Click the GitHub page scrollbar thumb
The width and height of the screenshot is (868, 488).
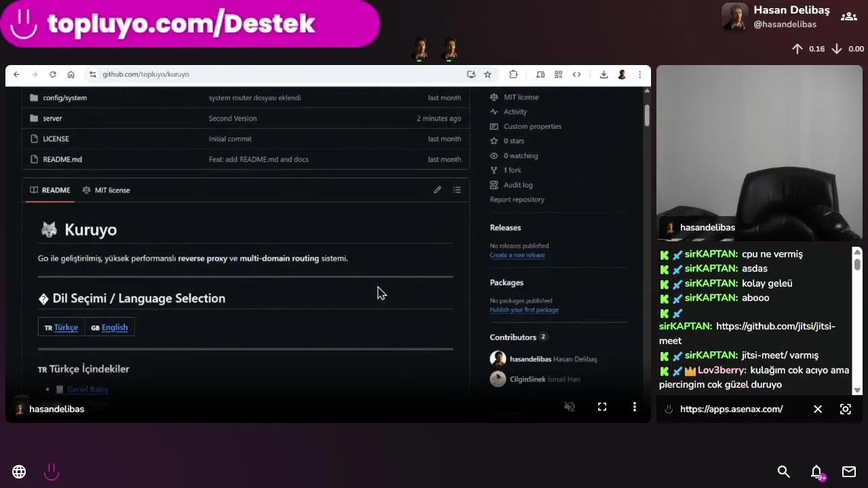(x=647, y=115)
